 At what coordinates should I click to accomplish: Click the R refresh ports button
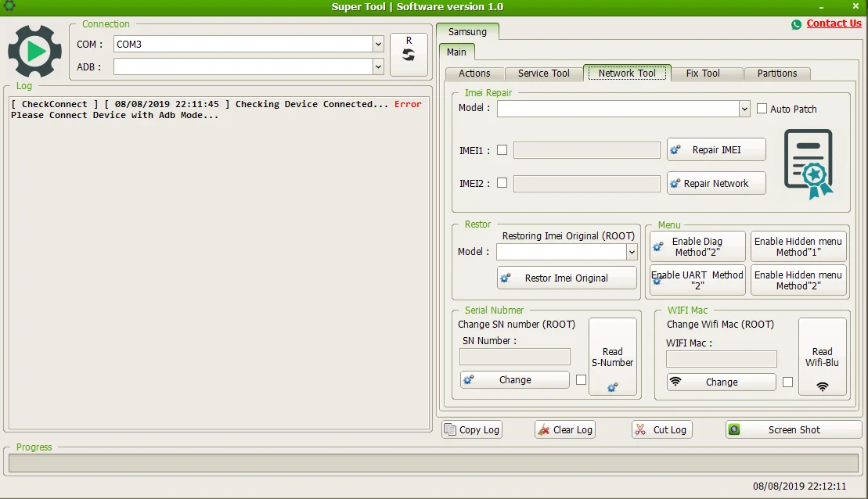click(x=409, y=54)
